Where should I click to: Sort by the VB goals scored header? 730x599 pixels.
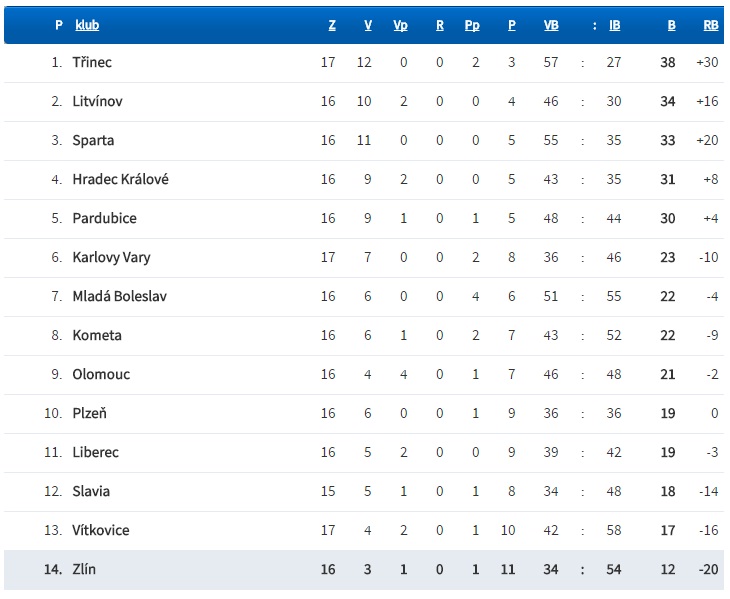pos(551,25)
